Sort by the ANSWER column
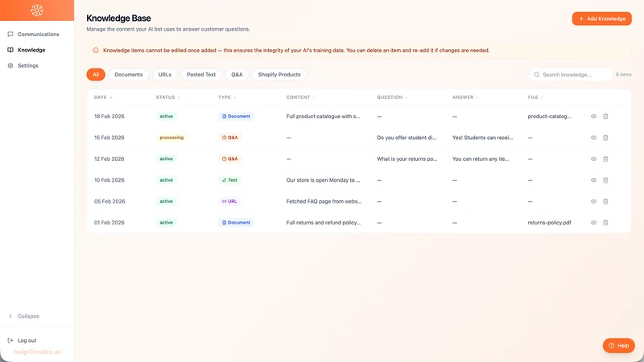The image size is (644, 362). [x=465, y=97]
